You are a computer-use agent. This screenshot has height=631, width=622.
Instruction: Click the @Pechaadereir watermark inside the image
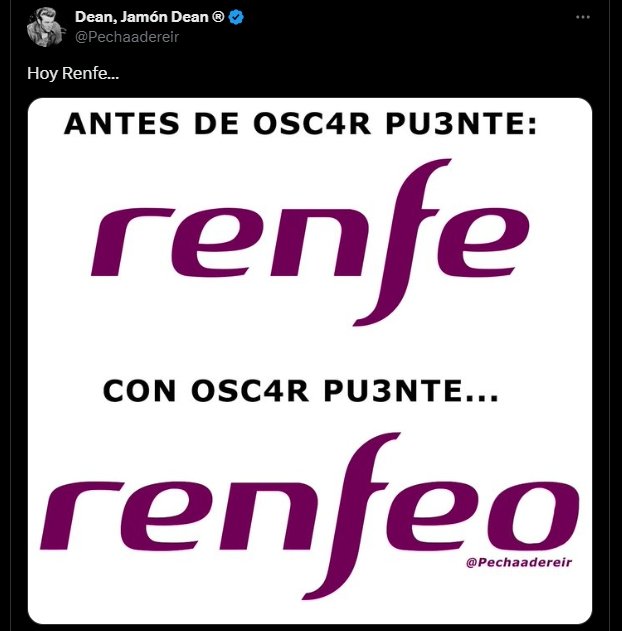[x=524, y=564]
